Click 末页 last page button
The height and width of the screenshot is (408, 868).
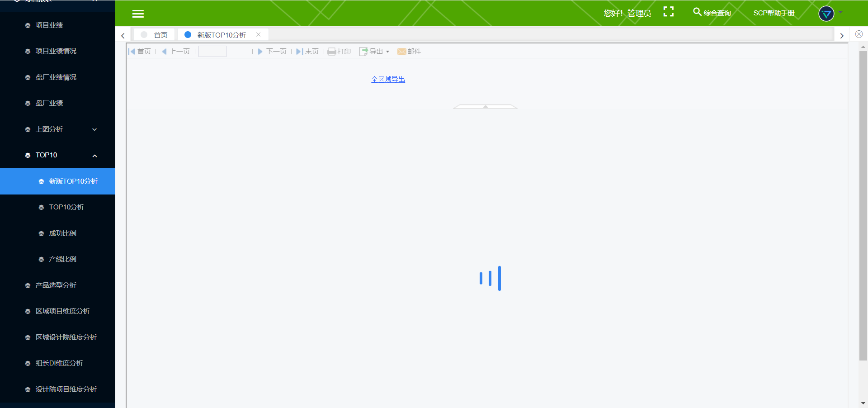coord(307,52)
